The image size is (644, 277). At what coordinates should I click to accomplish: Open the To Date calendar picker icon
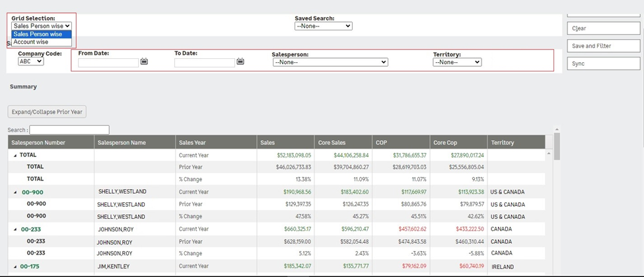point(240,61)
